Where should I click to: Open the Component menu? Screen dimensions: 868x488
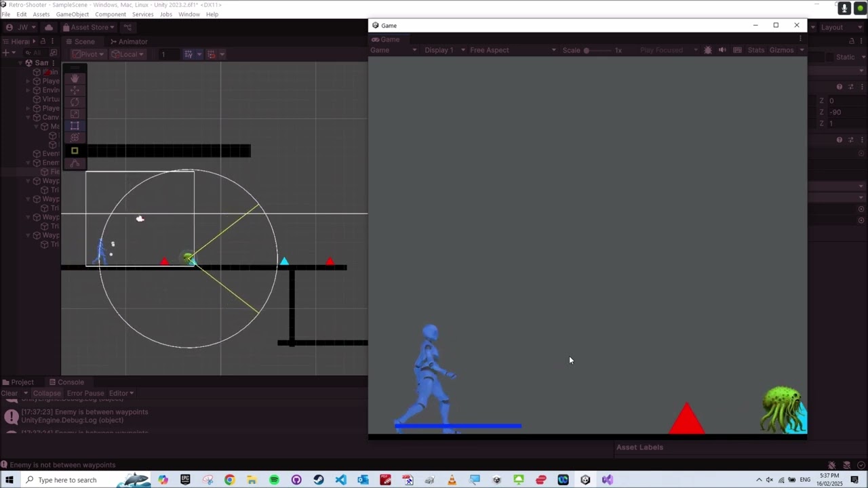110,14
